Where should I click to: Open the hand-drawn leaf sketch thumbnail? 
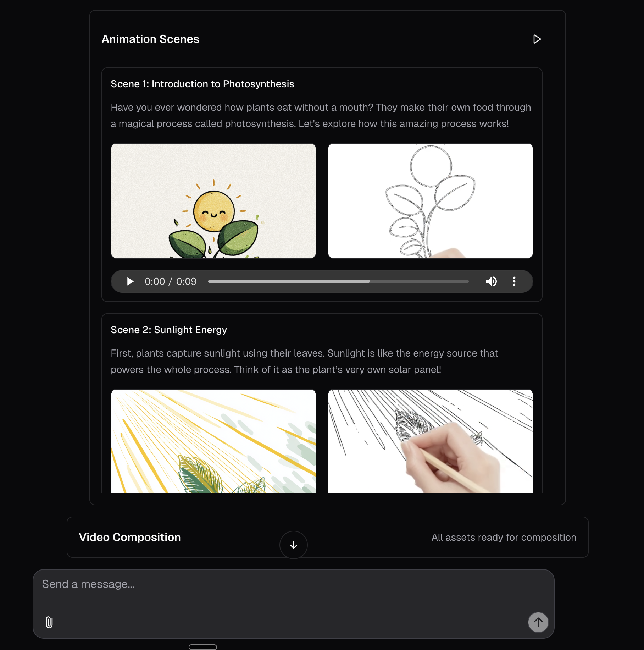click(431, 441)
